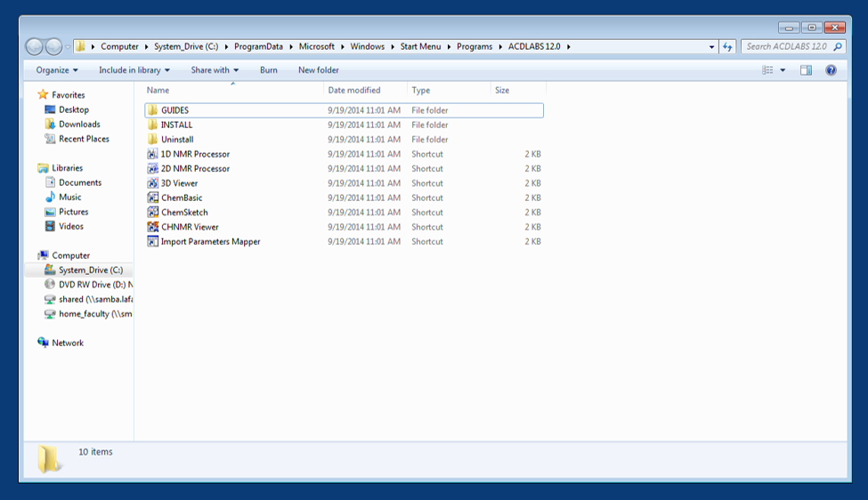The width and height of the screenshot is (868, 500).
Task: Expand arrow after ACDLABS 12.0 breadcrumb
Action: [569, 46]
